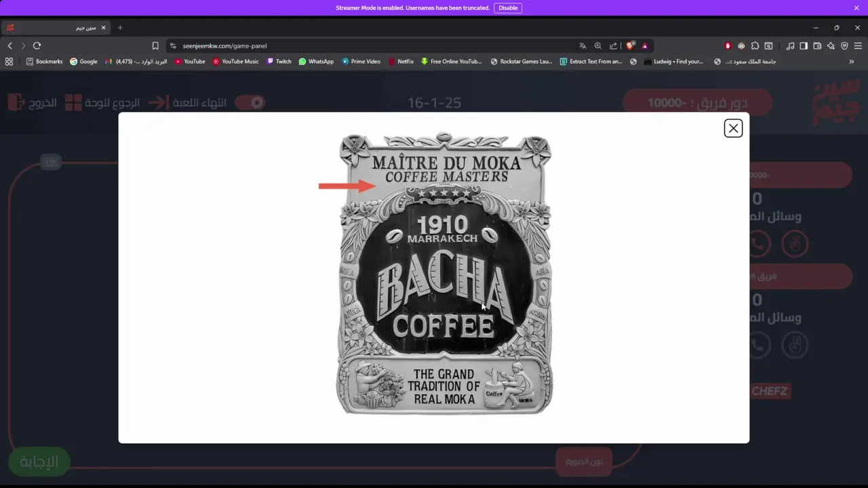Open the translate page icon
This screenshot has width=868, height=488.
[x=583, y=45]
